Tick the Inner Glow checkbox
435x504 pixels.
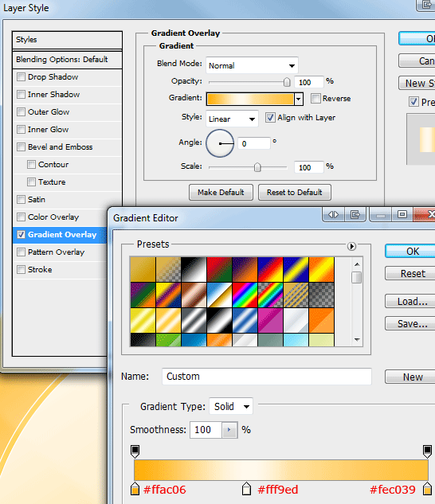tap(21, 129)
